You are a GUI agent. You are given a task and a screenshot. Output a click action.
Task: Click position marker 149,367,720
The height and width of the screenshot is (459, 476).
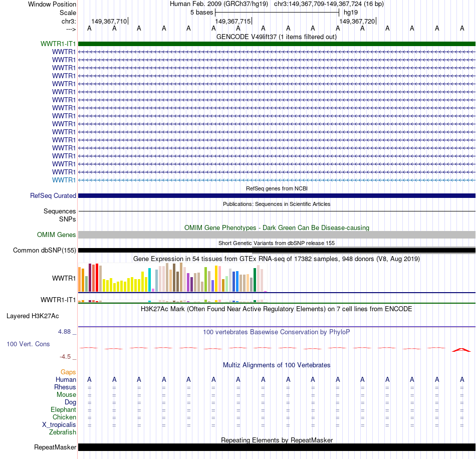[357, 21]
